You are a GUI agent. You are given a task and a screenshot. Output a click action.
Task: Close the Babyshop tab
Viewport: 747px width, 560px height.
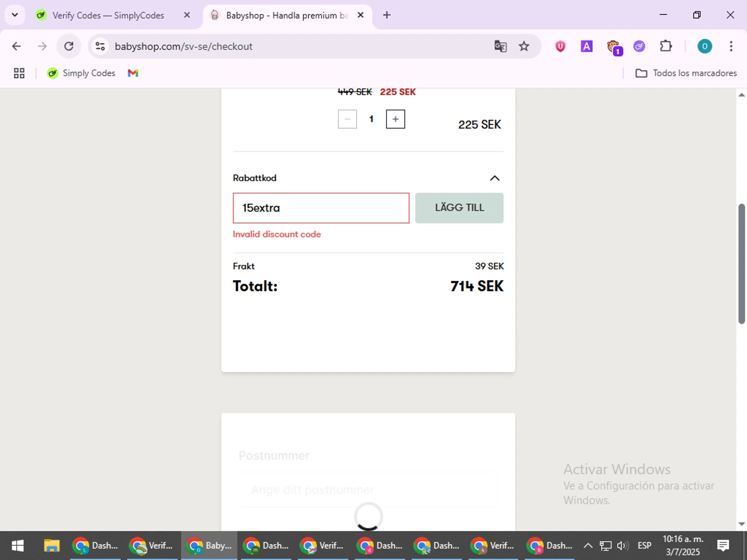point(361,15)
